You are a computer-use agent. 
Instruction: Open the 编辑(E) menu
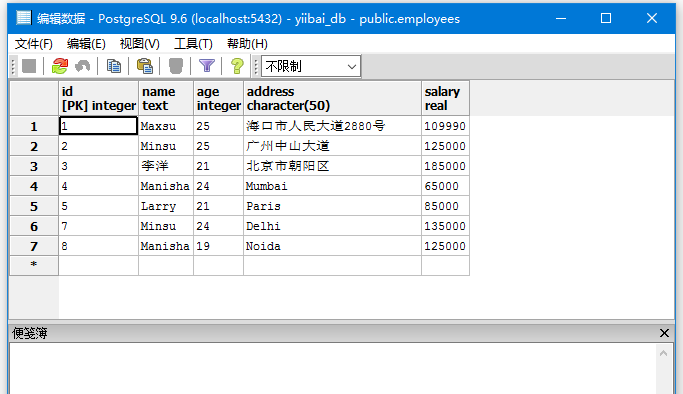tap(86, 44)
